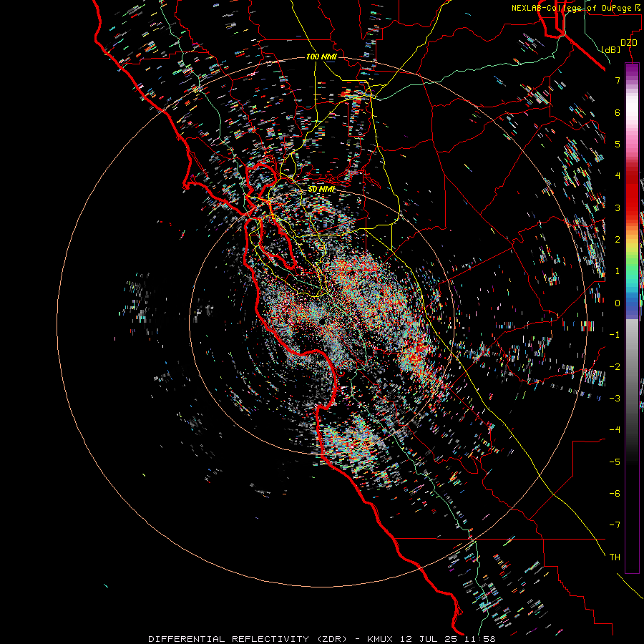Click the TH threshold label on scale
The width and height of the screenshot is (644, 644).
615,557
